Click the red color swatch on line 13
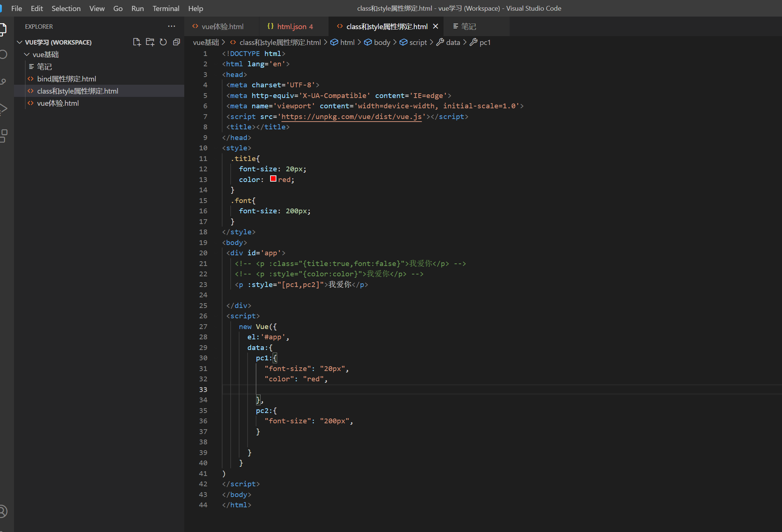This screenshot has width=782, height=532. 273,179
